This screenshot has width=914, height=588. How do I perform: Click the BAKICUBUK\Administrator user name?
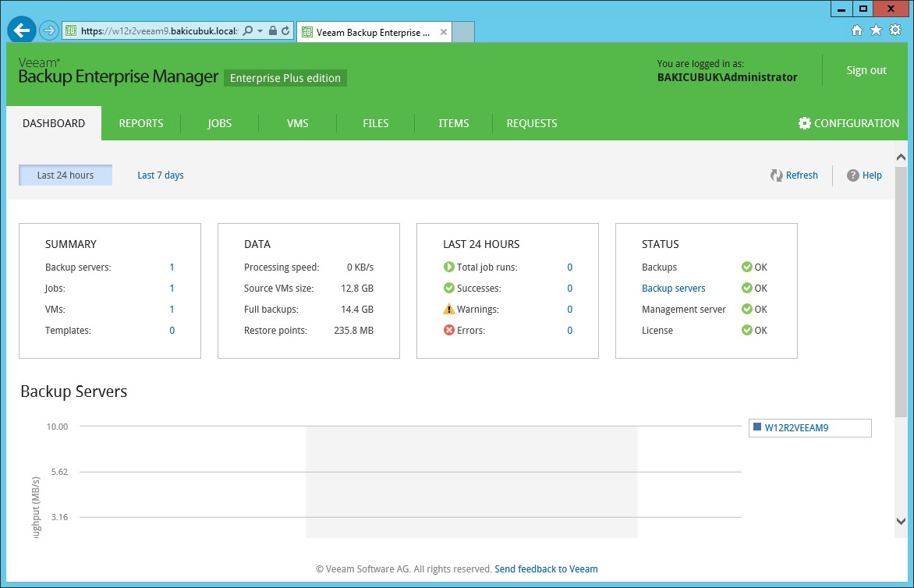pos(727,77)
